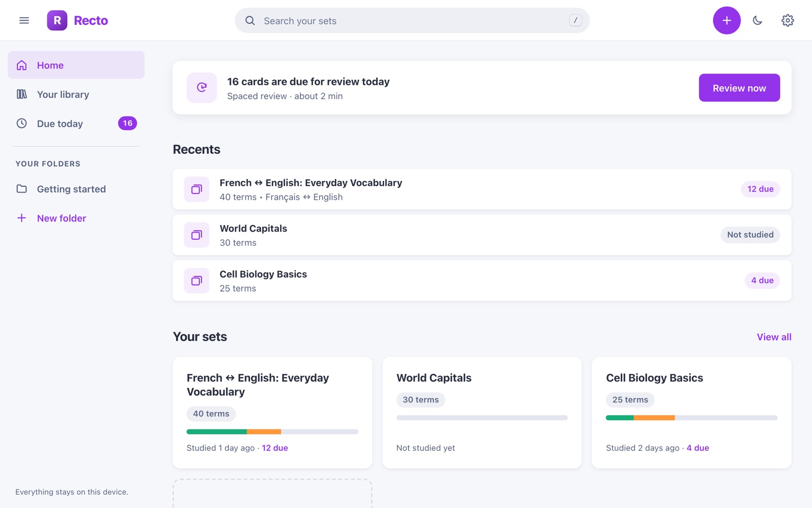This screenshot has height=508, width=812.
Task: Open Cell Biology Basics row in Recents
Action: pos(482,280)
